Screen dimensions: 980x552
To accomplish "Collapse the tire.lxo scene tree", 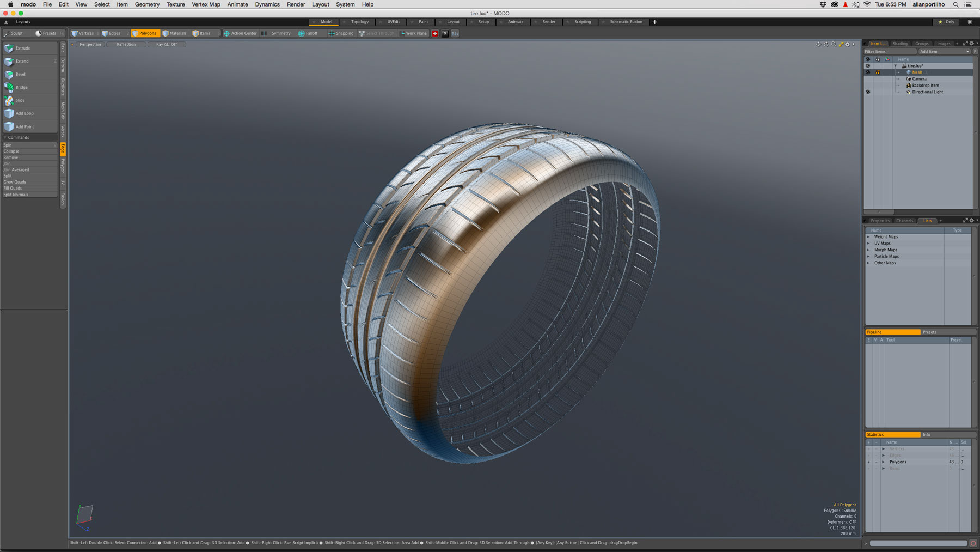I will (x=896, y=65).
